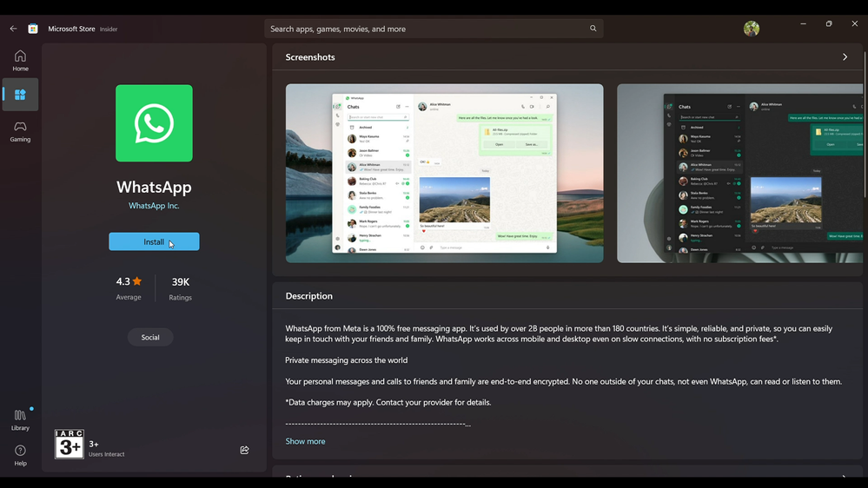The width and height of the screenshot is (868, 488).
Task: Click the orange rating star
Action: [137, 281]
